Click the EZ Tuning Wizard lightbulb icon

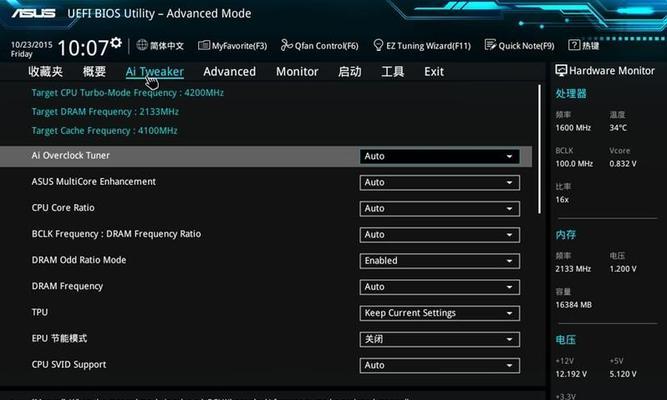pyautogui.click(x=378, y=45)
